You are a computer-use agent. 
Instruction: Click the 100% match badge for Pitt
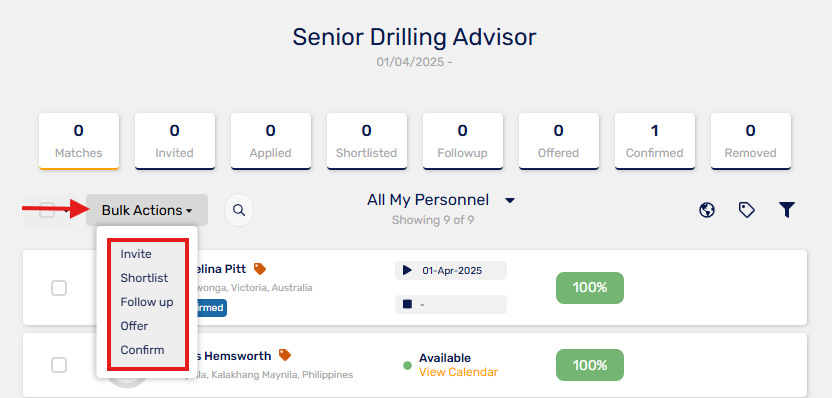pyautogui.click(x=590, y=288)
